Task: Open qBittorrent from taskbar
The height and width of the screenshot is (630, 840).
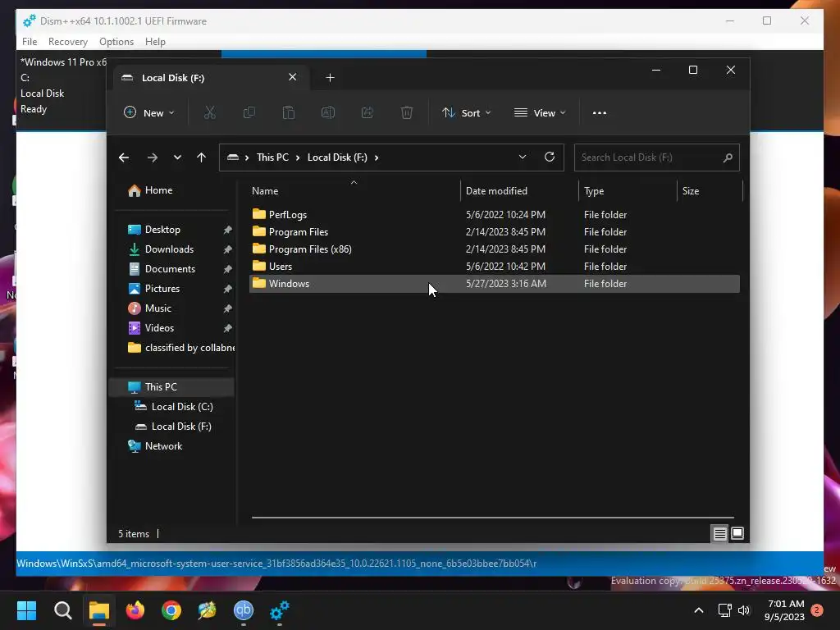Action: click(243, 610)
